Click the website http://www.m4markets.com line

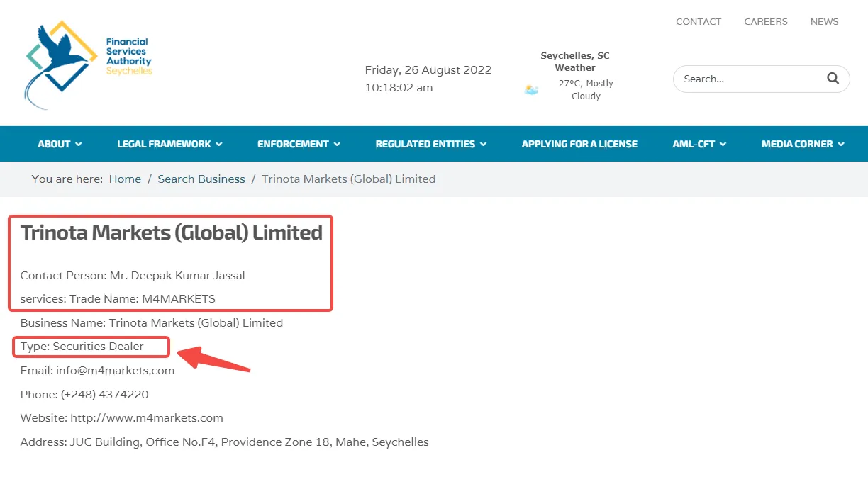[122, 418]
